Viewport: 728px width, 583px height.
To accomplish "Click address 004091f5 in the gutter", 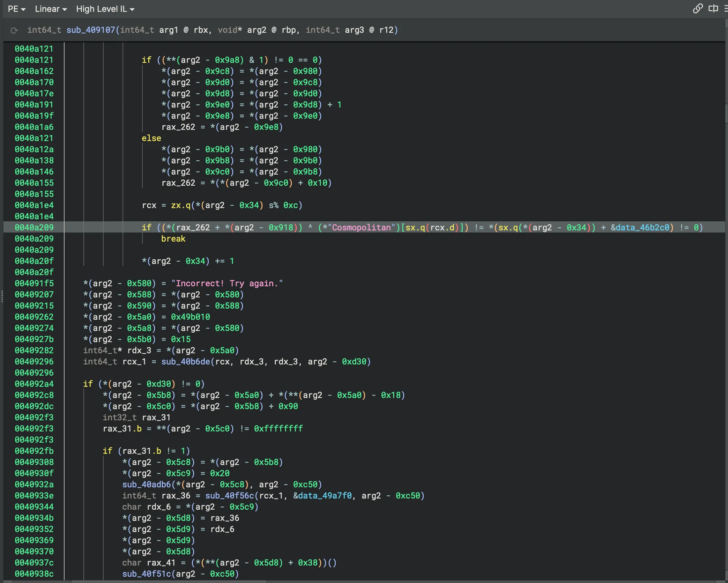I will click(34, 283).
